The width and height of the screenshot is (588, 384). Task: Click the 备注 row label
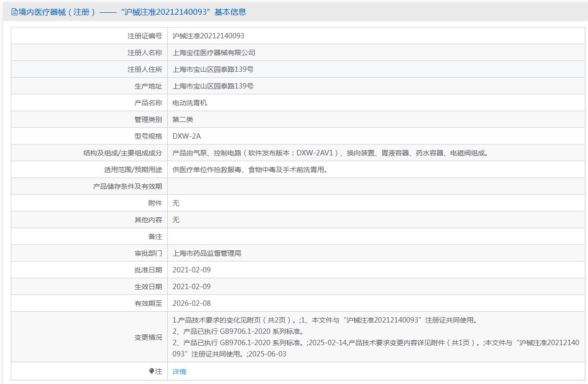pos(155,236)
